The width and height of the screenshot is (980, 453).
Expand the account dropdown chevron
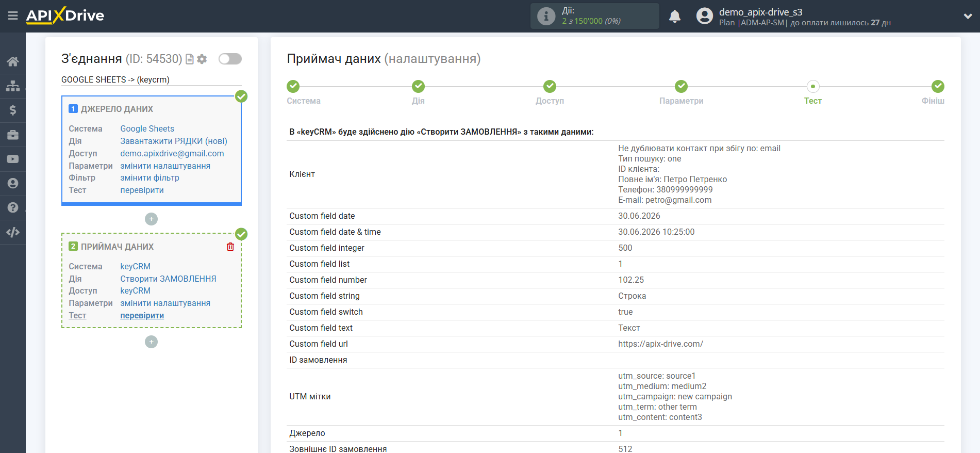coord(968,16)
